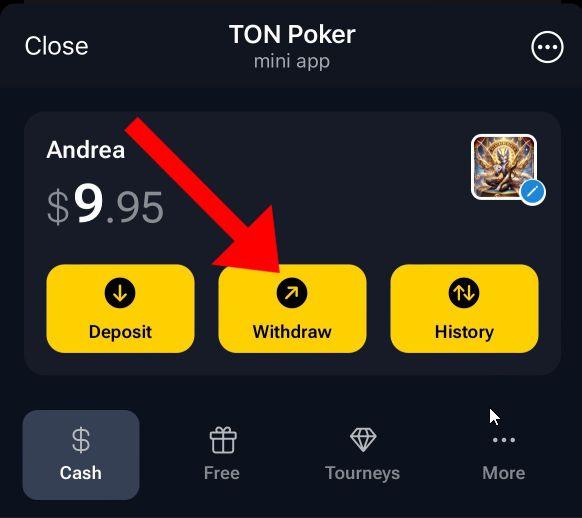Click the diagonal-arrow Withdraw icon
582x518 pixels.
tap(292, 293)
